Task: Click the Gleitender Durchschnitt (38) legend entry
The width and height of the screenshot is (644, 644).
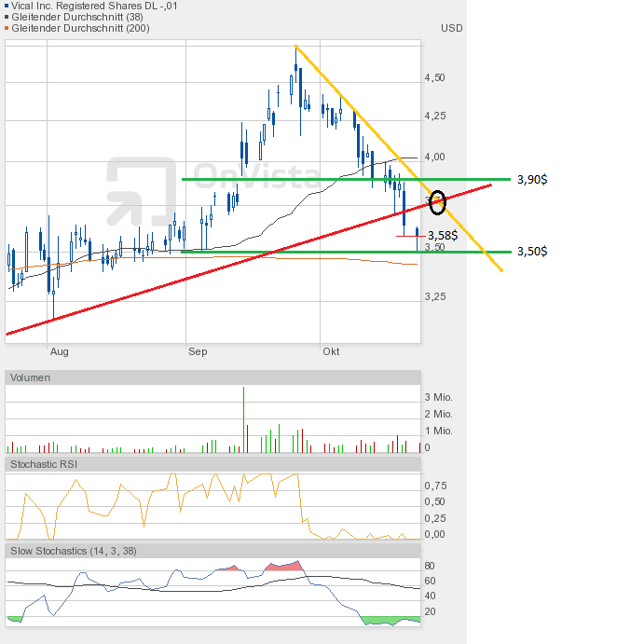Action: (77, 18)
